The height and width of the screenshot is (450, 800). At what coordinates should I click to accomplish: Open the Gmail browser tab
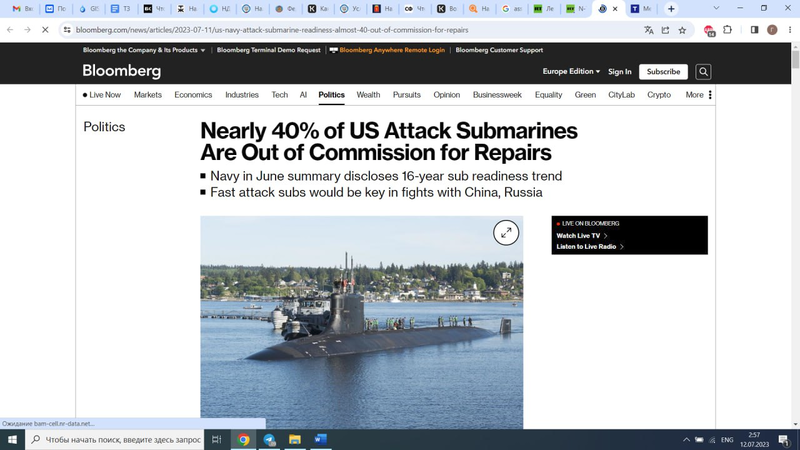click(22, 9)
